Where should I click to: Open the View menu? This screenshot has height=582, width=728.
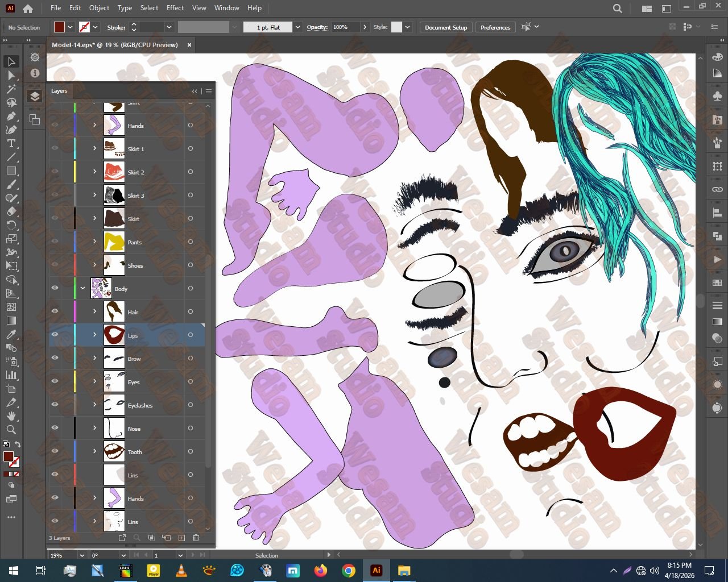tap(199, 8)
